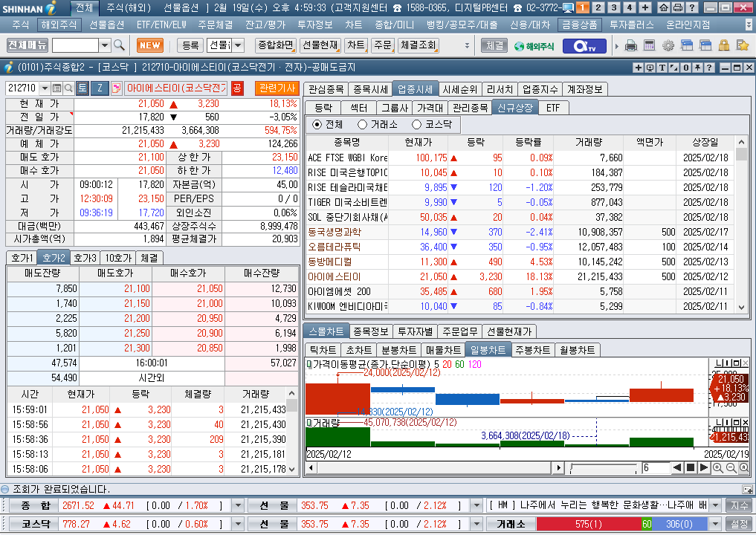Image resolution: width=756 pixels, height=535 pixels.
Task: Open the dropdown after the 575(1) market breadth bar
Action: (716, 524)
